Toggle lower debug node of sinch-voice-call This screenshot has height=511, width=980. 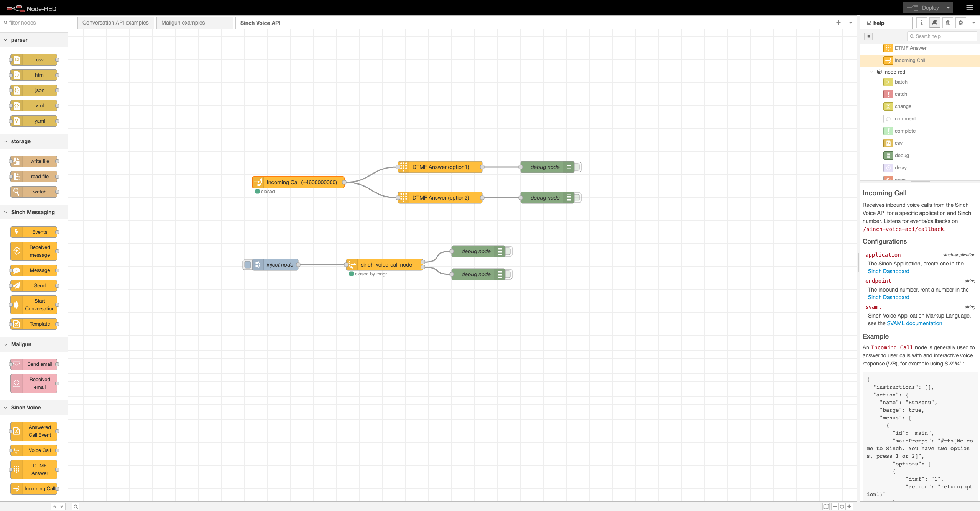pos(508,274)
